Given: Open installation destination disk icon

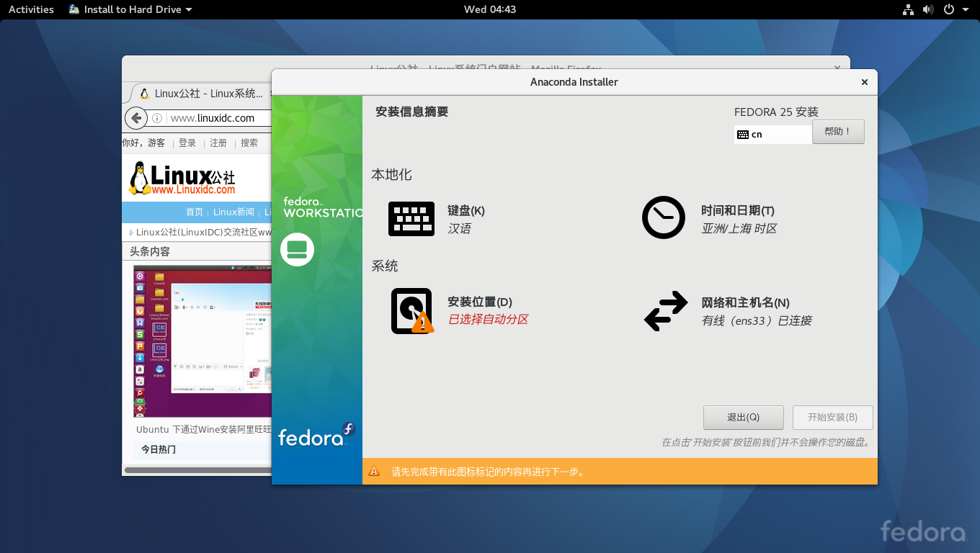Looking at the screenshot, I should click(x=412, y=311).
